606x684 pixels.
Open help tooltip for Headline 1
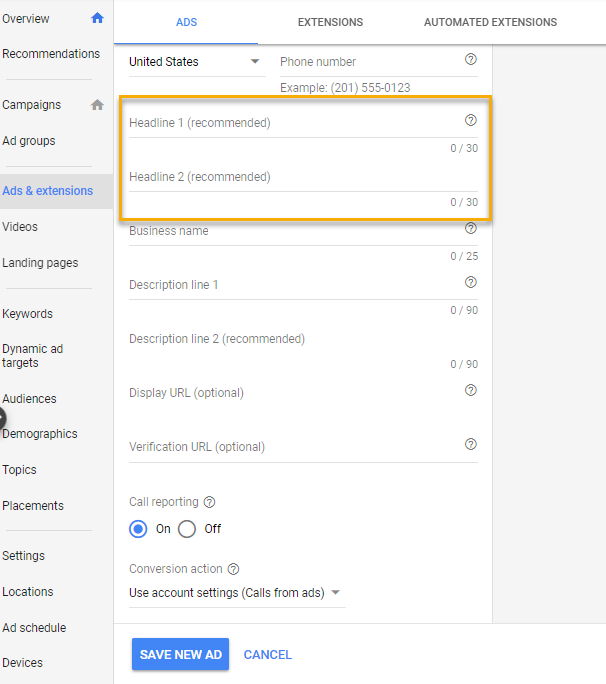pos(471,120)
